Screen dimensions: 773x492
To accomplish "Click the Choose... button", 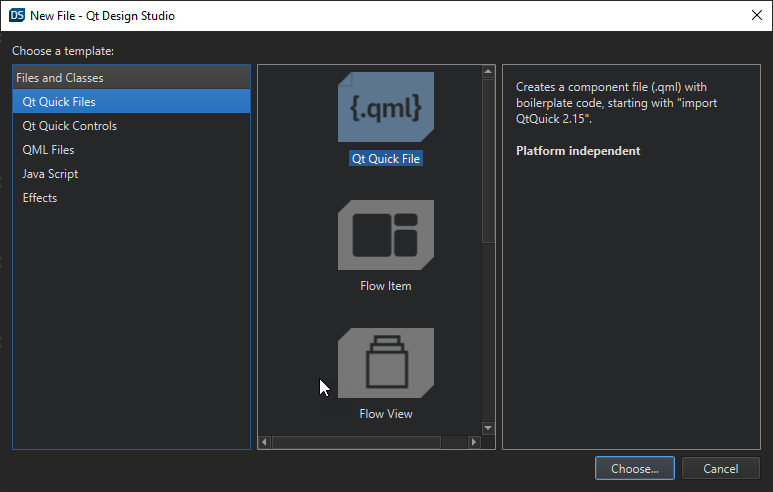I will pyautogui.click(x=634, y=468).
